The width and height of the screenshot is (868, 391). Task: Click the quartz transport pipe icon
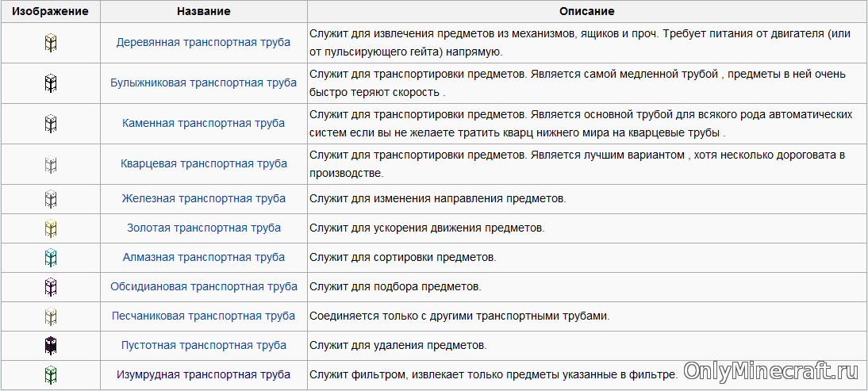tap(51, 164)
